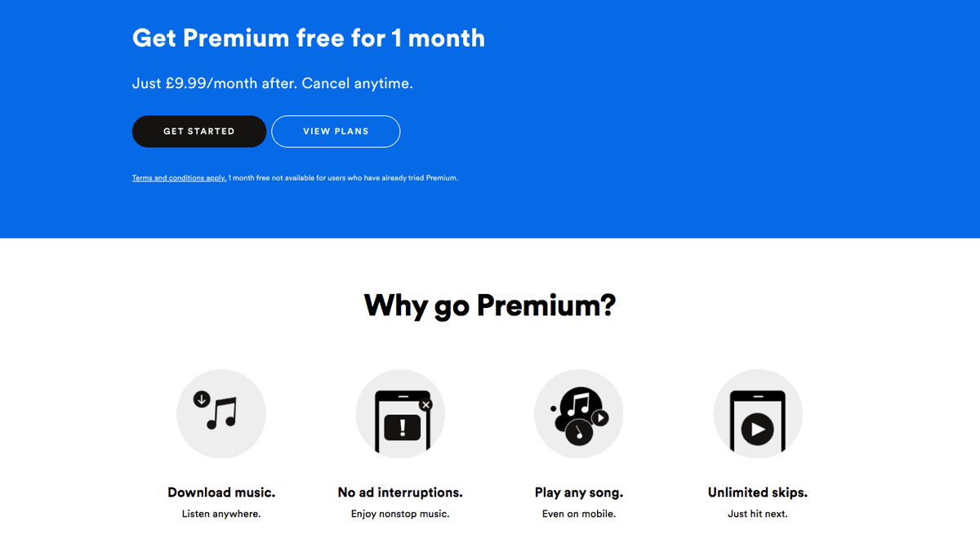Click the X badge on the ad phone icon
980x558 pixels.
425,404
